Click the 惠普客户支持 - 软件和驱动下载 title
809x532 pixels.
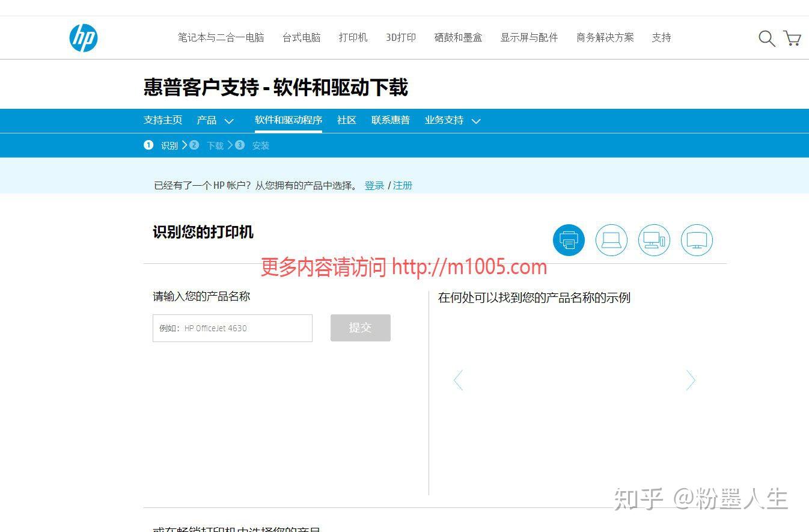[x=276, y=88]
